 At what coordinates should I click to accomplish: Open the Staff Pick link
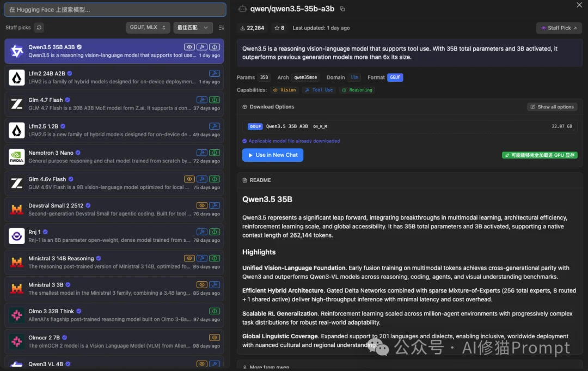559,28
